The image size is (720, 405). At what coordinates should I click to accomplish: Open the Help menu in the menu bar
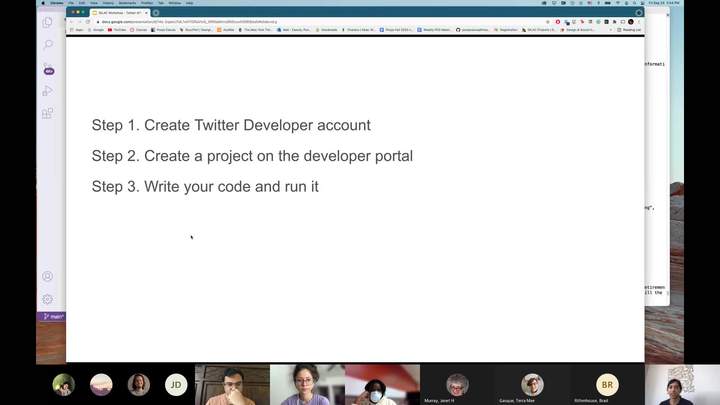189,3
